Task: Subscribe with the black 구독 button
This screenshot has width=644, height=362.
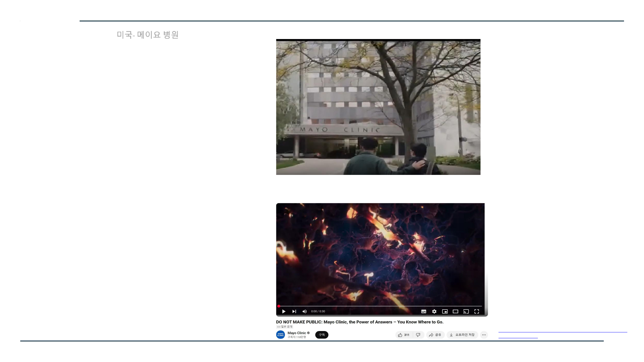Action: [322, 335]
